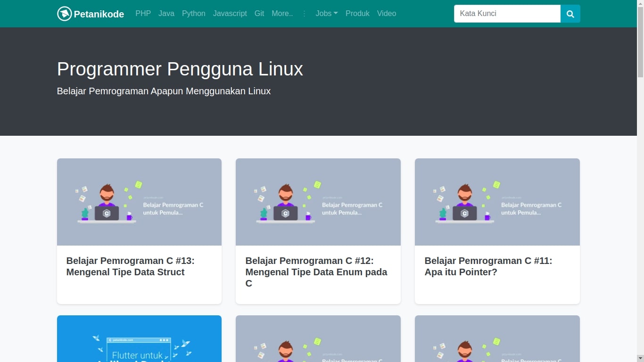Open the Flutter untuk article thumbnail
The width and height of the screenshot is (644, 362).
[x=139, y=338]
